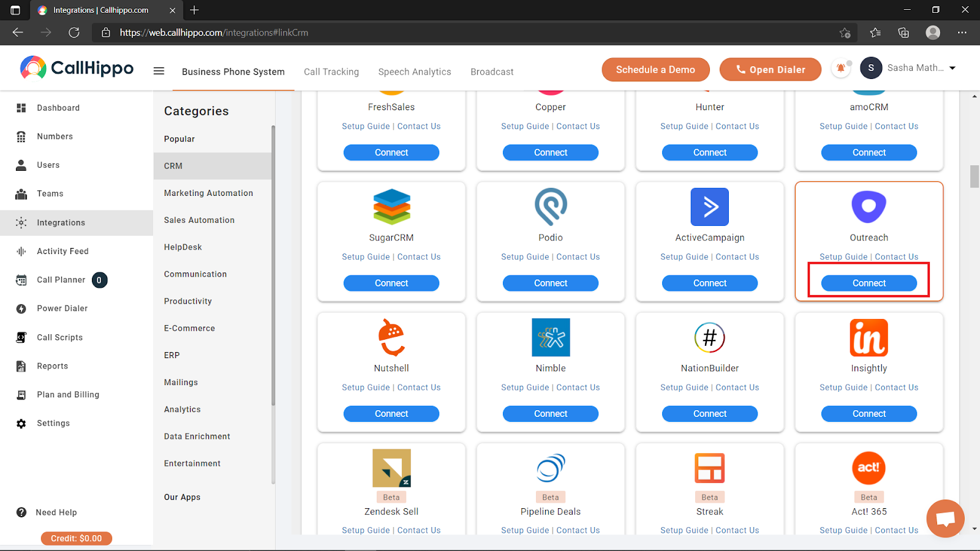Open browser favorites star icon
980x551 pixels.
875,32
